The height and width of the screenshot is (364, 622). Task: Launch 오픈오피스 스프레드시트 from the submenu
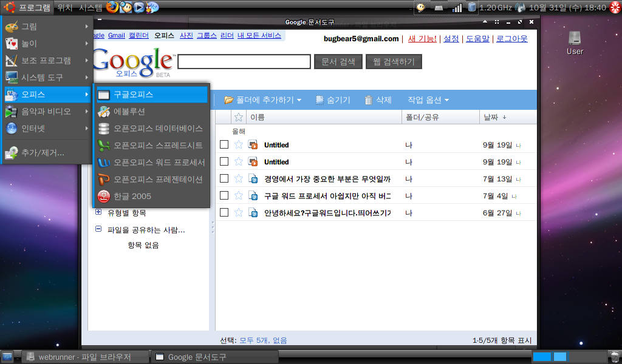click(x=152, y=146)
